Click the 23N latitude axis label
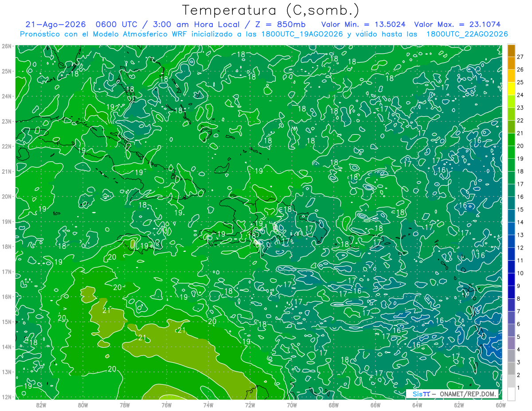The height and width of the screenshot is (411, 532). [7, 121]
